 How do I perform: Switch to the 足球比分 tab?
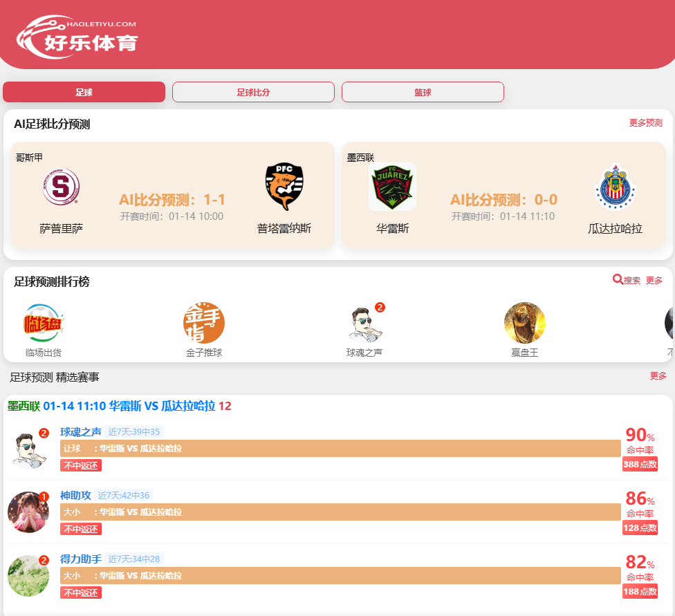(x=253, y=92)
